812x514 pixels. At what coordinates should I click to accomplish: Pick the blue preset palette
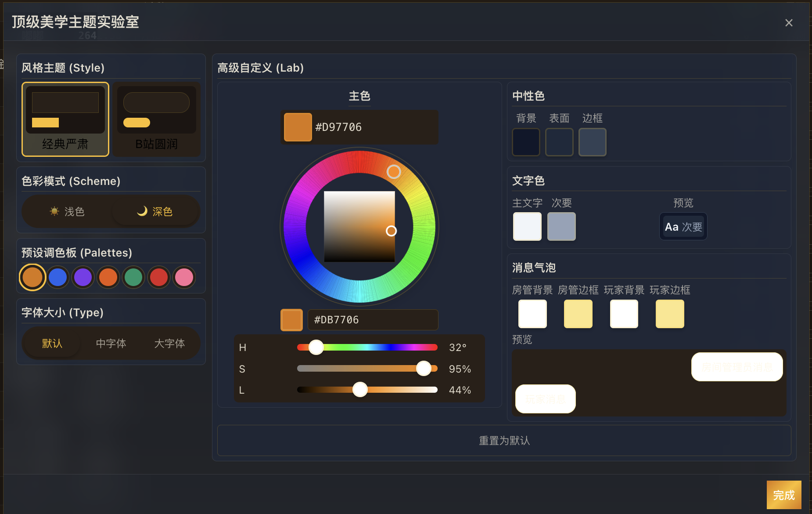point(58,277)
